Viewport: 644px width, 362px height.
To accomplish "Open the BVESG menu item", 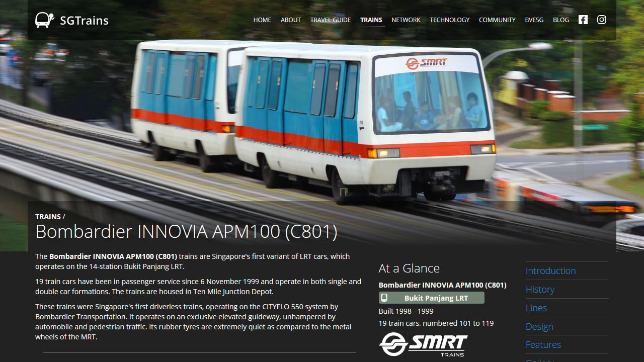I will click(x=534, y=20).
